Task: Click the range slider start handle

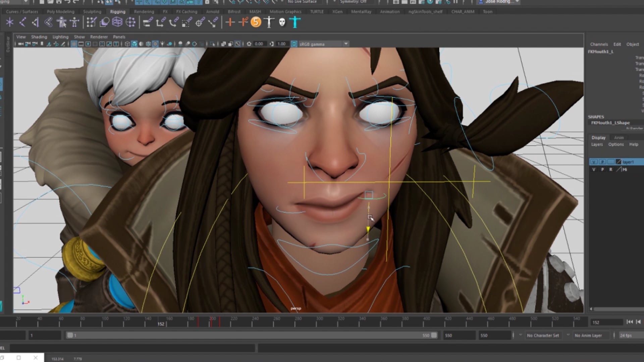Action: click(70, 335)
